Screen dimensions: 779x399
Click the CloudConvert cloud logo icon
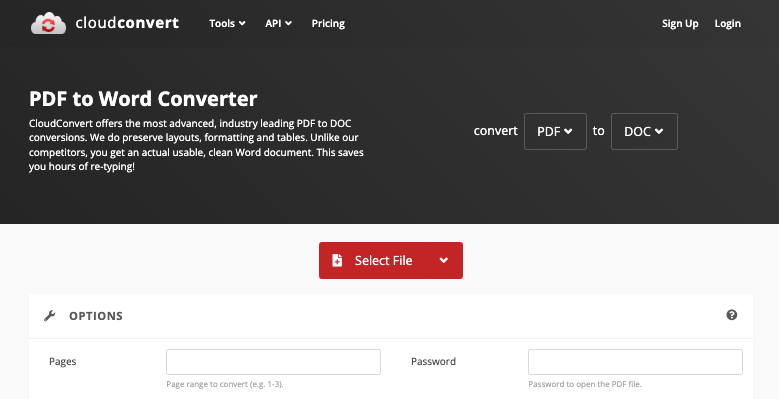point(48,23)
